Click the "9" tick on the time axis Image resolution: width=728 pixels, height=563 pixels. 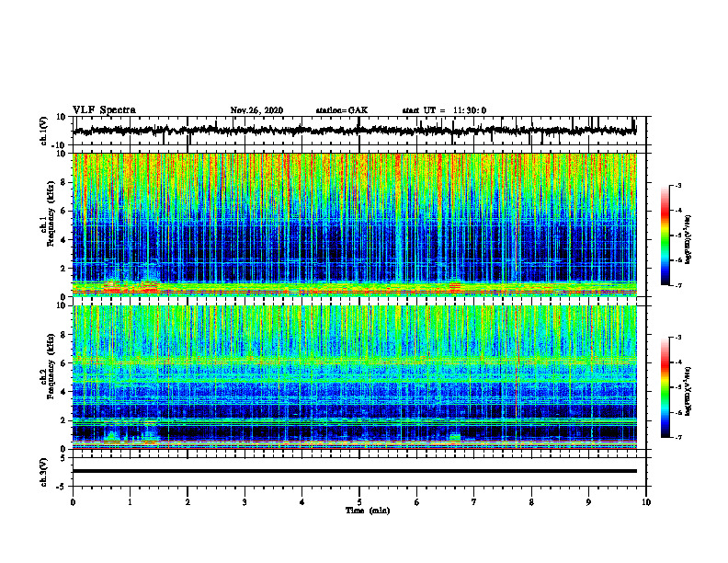tap(588, 502)
